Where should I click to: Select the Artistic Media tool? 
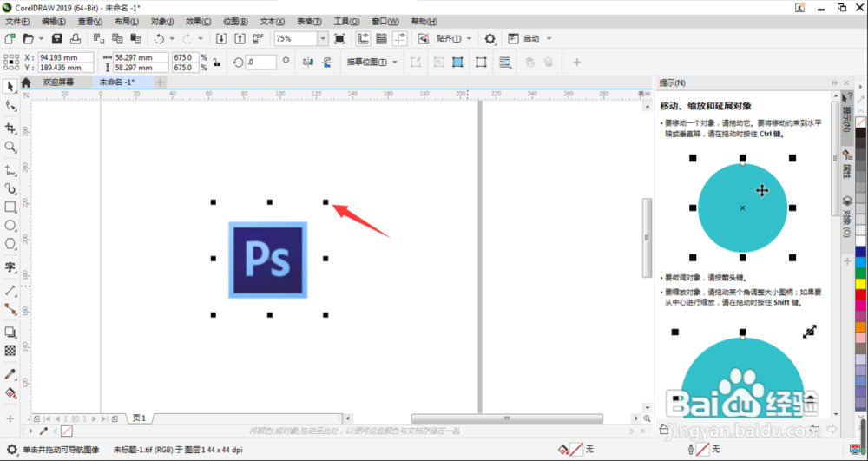coord(10,188)
